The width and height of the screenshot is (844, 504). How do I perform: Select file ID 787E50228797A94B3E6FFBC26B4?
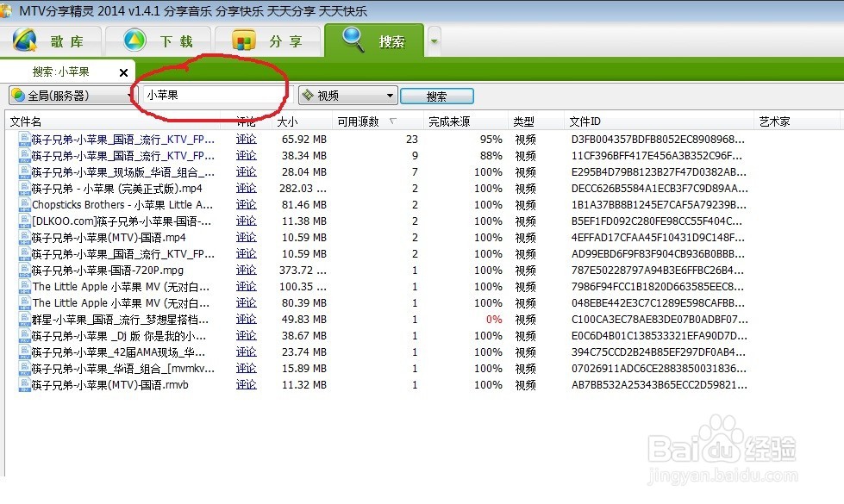[x=659, y=270]
